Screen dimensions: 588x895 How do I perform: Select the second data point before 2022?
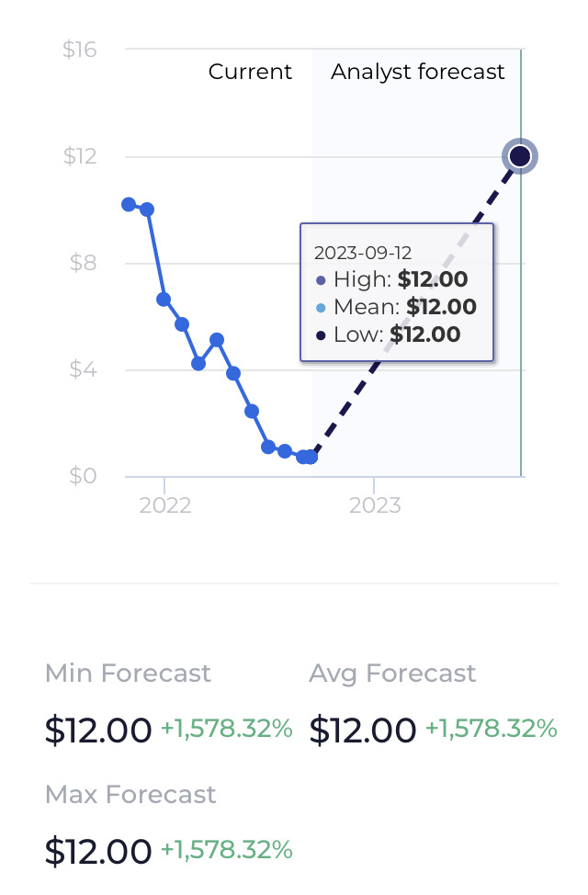[147, 210]
